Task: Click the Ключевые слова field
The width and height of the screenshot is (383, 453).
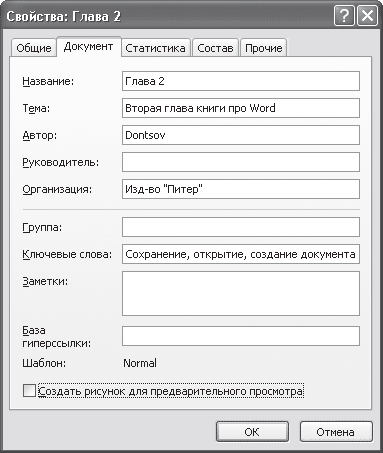Action: pyautogui.click(x=241, y=254)
